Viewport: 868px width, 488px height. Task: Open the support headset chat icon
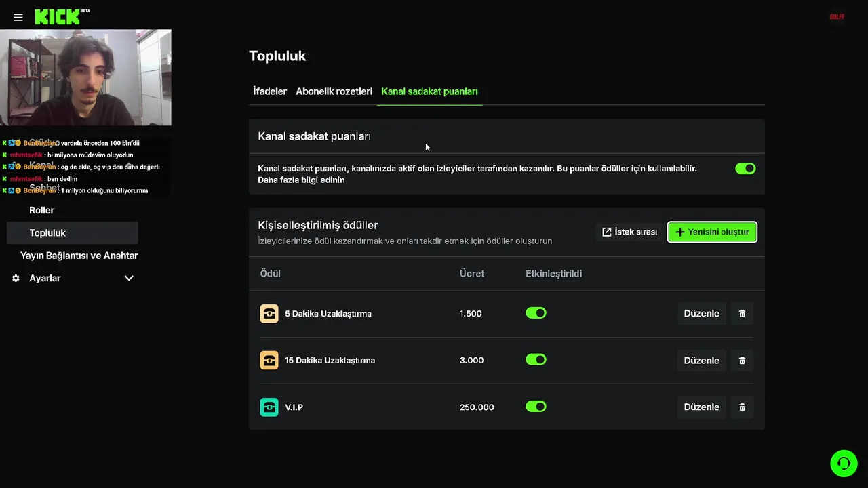coord(844,464)
